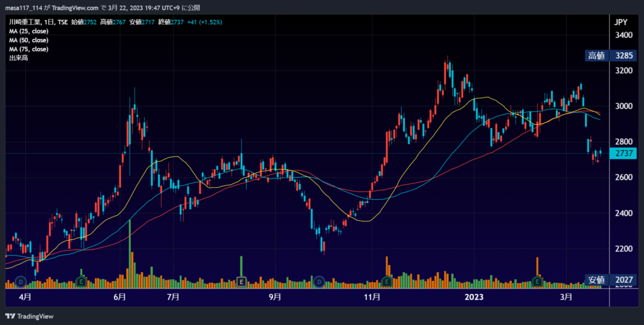Click the 2800 price axis label
Image resolution: width=644 pixels, height=325 pixels.
click(x=623, y=142)
